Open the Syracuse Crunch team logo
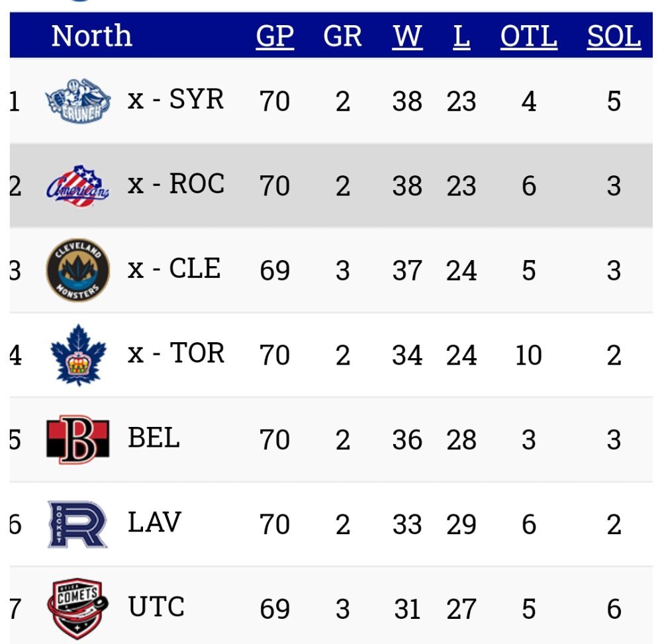 pyautogui.click(x=78, y=101)
